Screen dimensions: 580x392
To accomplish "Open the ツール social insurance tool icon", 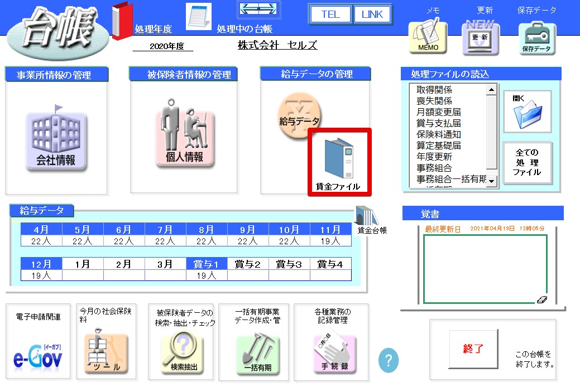I will (106, 354).
